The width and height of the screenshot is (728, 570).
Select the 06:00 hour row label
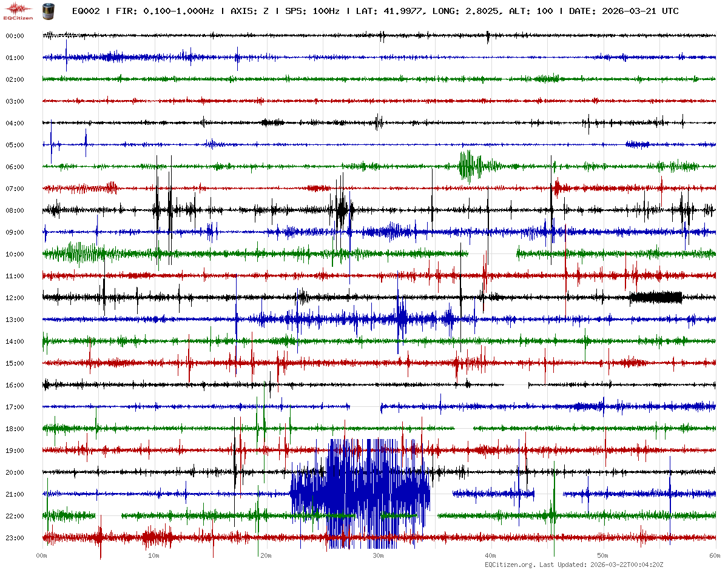15,167
